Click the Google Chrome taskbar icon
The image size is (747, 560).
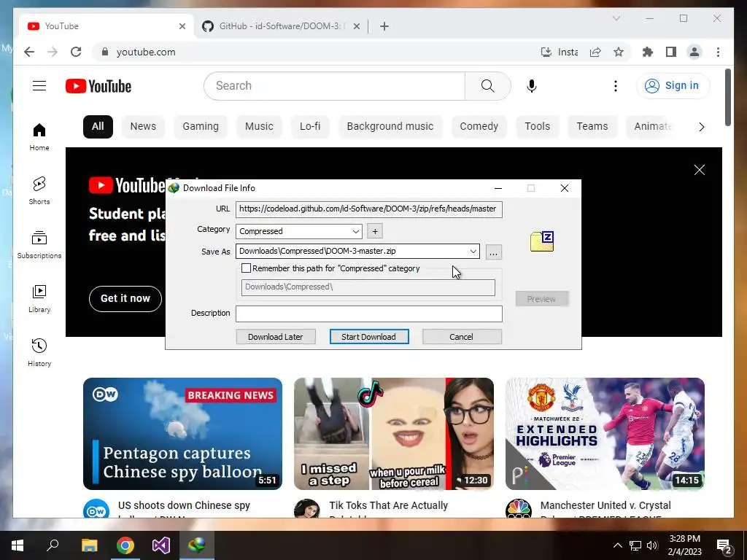(125, 545)
